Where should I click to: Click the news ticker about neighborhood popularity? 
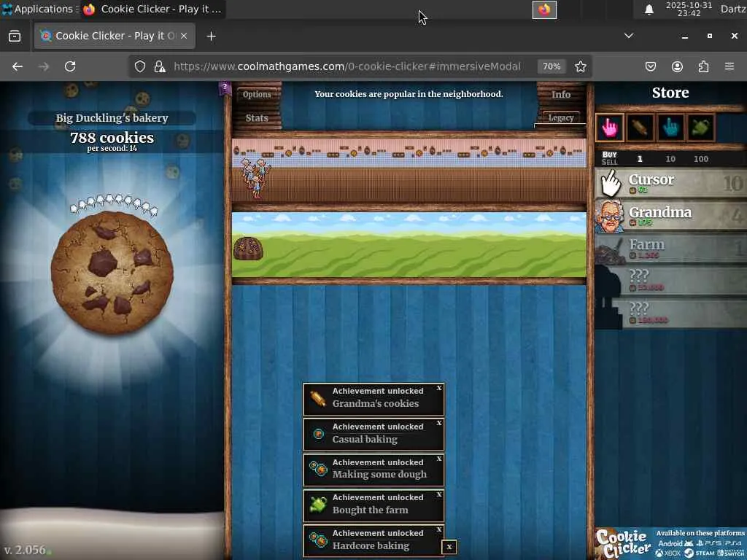pos(409,94)
